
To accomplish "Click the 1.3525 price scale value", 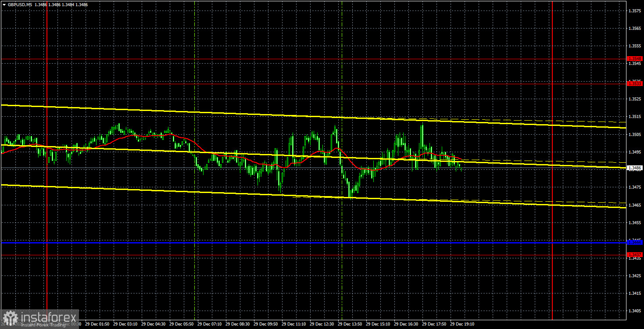I will click(x=634, y=99).
